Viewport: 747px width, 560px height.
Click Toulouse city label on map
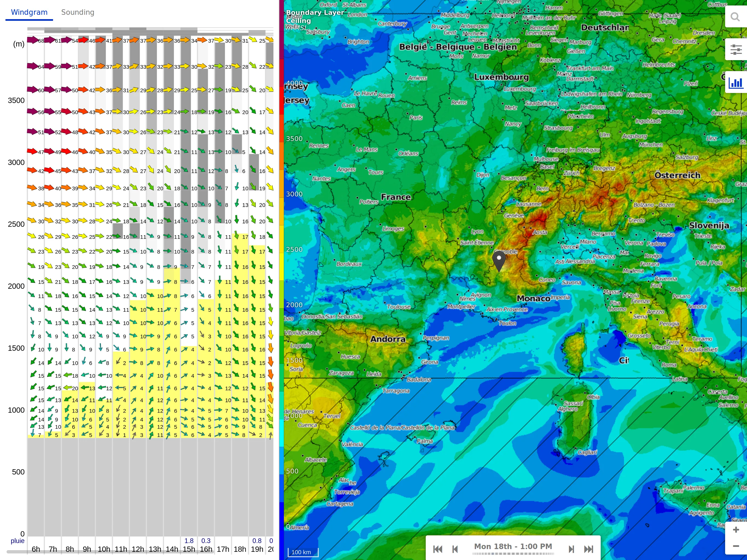[398, 307]
